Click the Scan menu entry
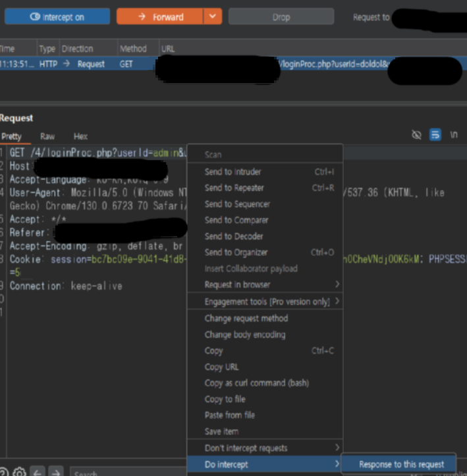The height and width of the screenshot is (476, 467). click(265, 154)
